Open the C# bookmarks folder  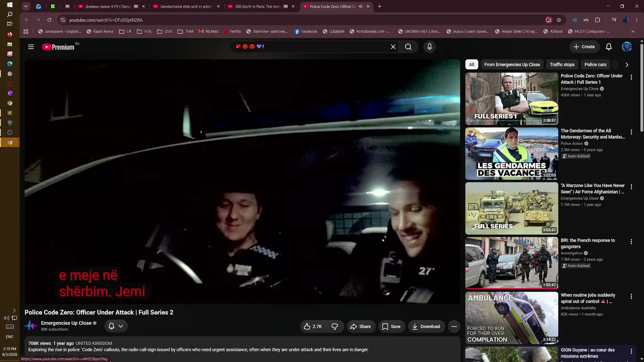pos(125,31)
